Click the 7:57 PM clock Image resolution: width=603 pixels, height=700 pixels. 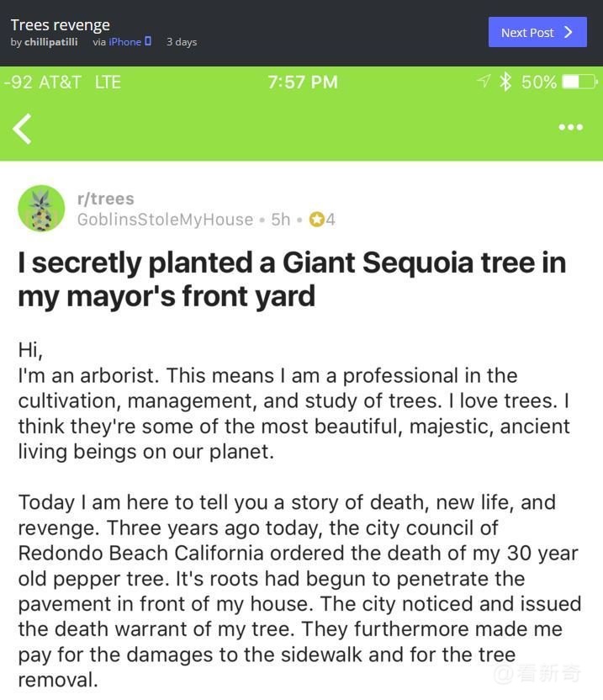pos(302,82)
